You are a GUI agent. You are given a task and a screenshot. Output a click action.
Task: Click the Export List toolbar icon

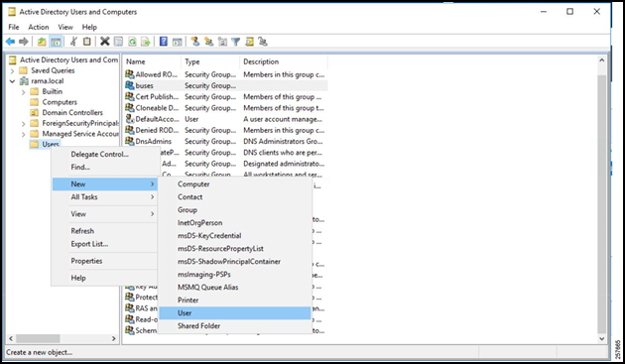tap(146, 42)
